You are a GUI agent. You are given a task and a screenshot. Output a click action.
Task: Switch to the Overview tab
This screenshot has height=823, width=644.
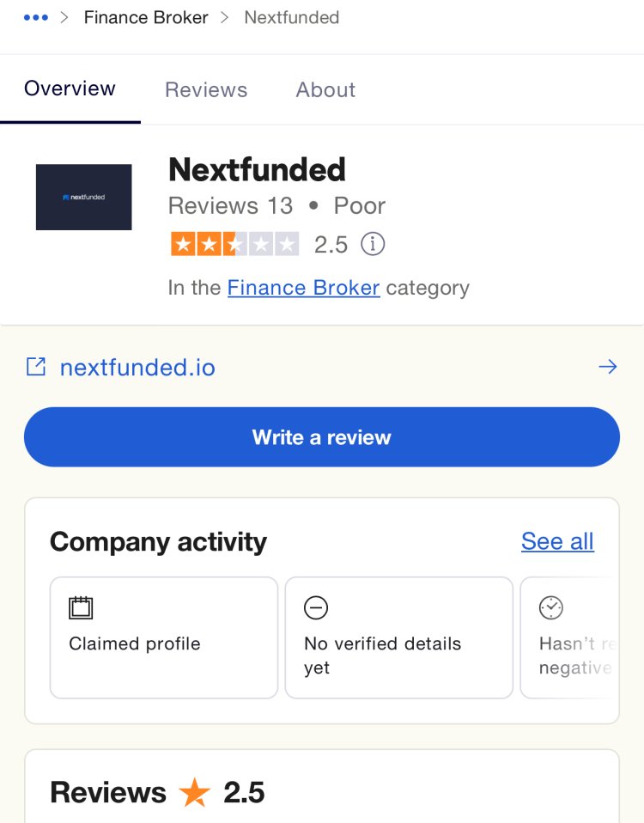click(x=70, y=88)
